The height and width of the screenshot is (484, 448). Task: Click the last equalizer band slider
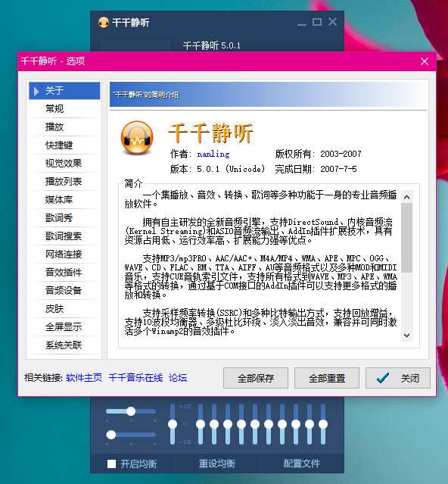323,424
